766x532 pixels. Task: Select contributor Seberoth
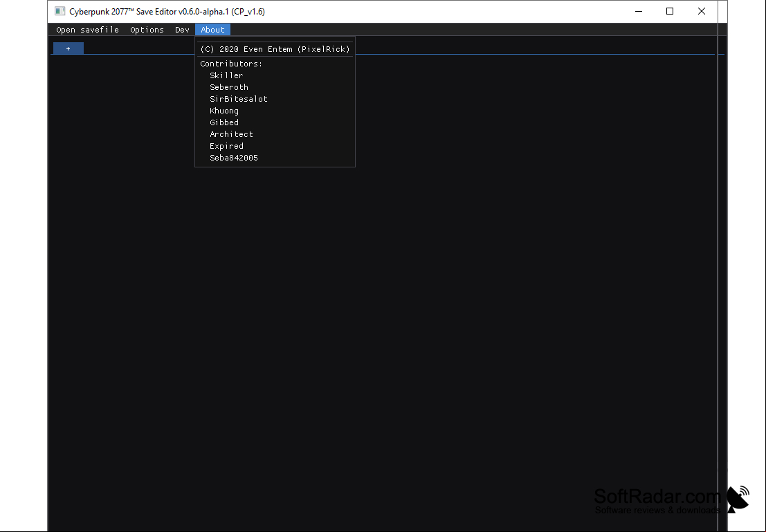pyautogui.click(x=229, y=87)
